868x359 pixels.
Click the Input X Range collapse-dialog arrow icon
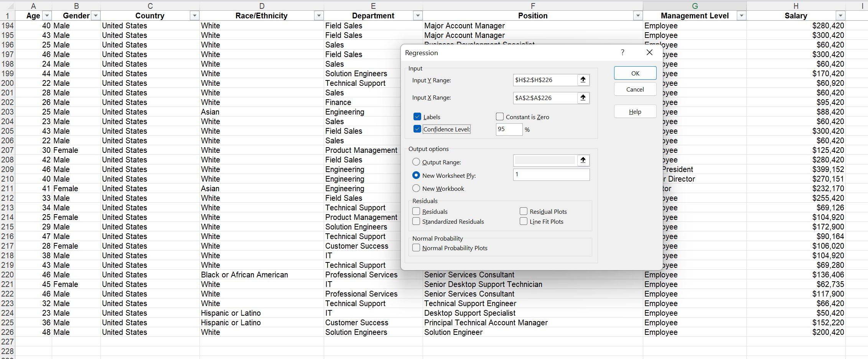pos(583,98)
